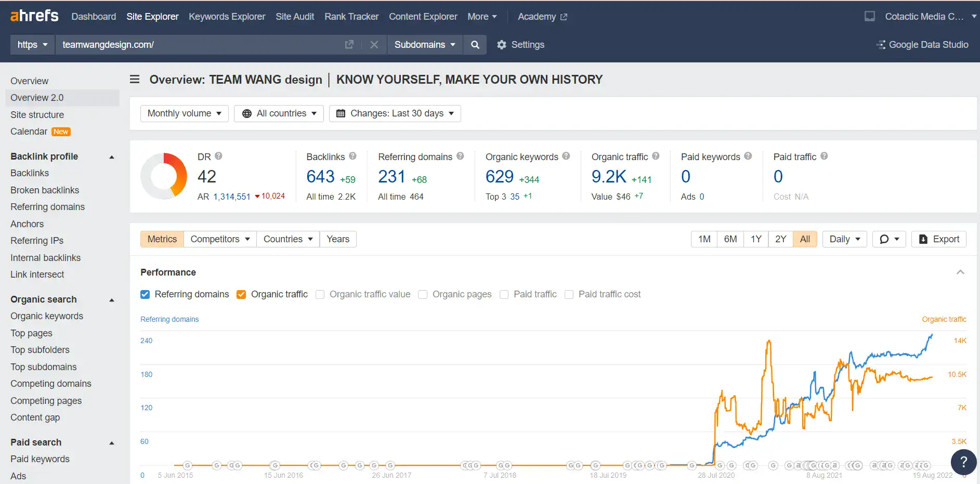Open the Google Data Studio connector
This screenshot has height=484, width=980.
(x=922, y=45)
